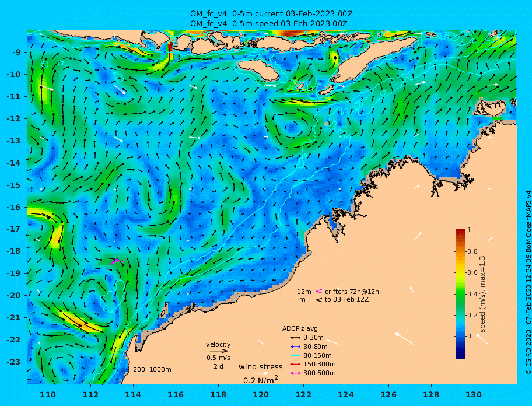Click the red 150-300m ADCP arrow icon

tap(295, 364)
